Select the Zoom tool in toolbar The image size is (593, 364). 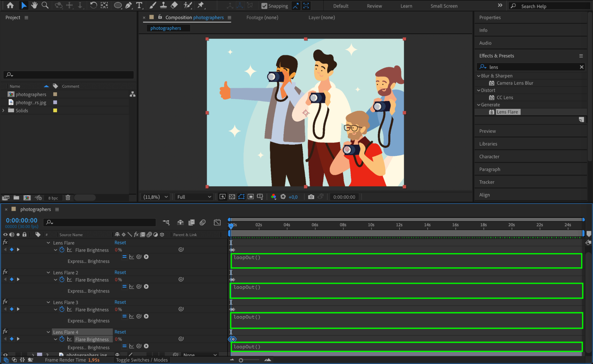click(x=45, y=5)
